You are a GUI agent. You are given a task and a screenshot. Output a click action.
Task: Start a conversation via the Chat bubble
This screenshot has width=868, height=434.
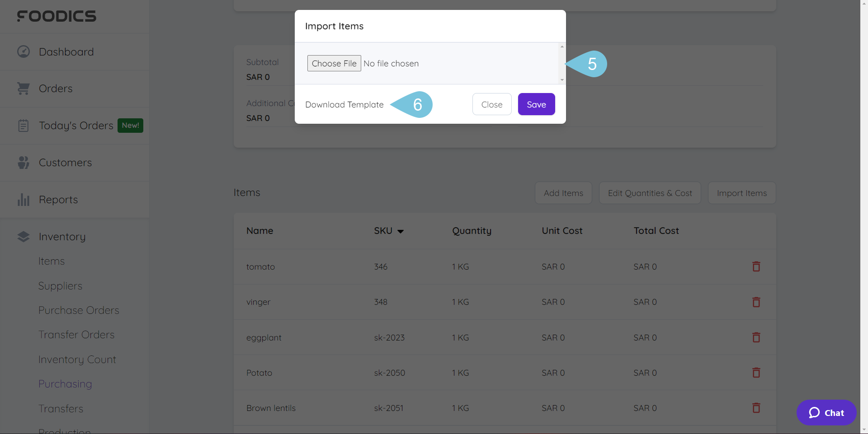(x=826, y=412)
